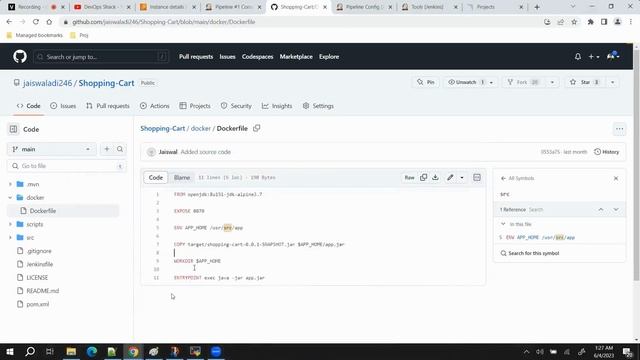Open pom.xml in file tree
The height and width of the screenshot is (360, 640).
point(38,304)
